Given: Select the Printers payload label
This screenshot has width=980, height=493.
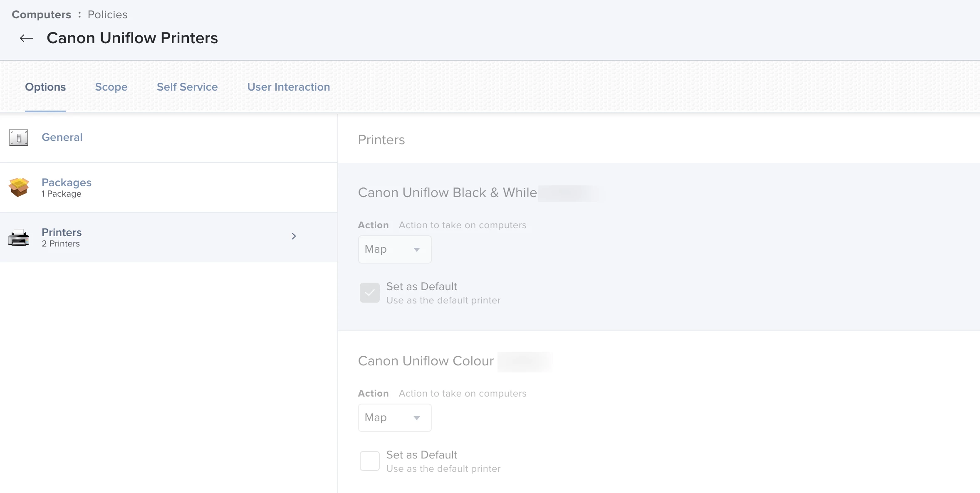Looking at the screenshot, I should click(62, 232).
